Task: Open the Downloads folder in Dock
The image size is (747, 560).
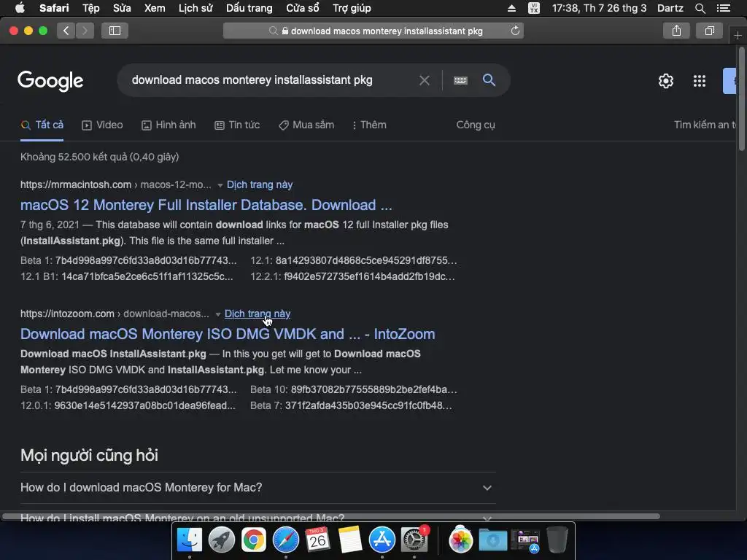Action: point(492,540)
